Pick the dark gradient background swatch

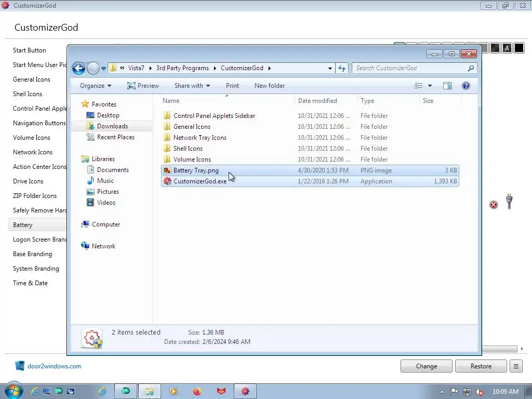495,48
